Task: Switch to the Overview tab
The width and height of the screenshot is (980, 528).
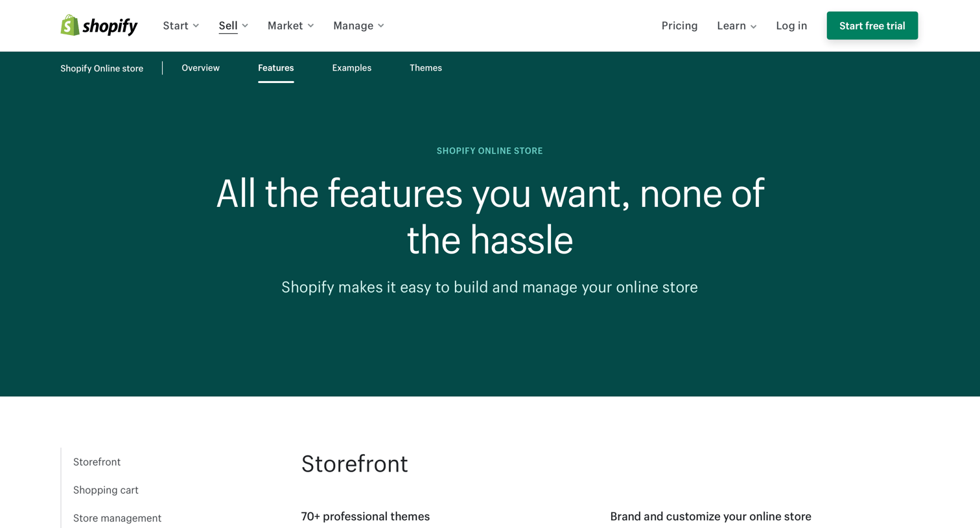Action: [x=200, y=67]
